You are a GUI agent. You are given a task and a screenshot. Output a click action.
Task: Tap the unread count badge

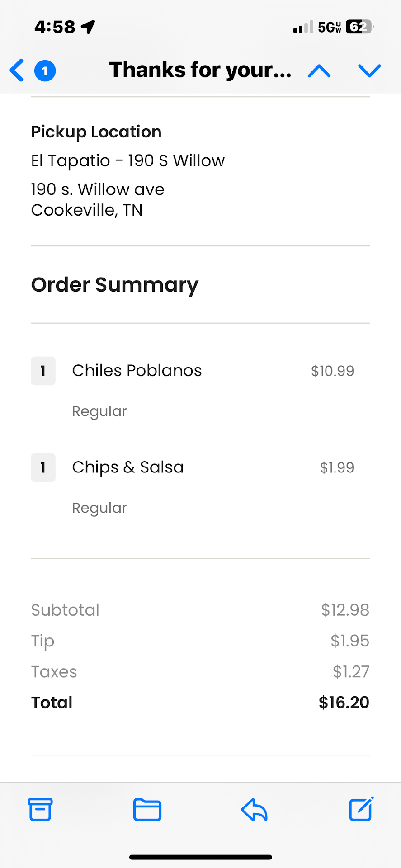45,71
